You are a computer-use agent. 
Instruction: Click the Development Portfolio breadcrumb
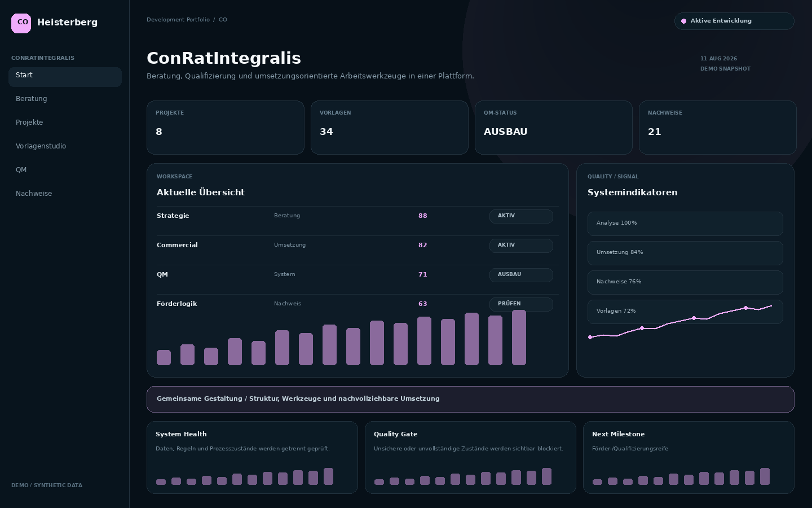pyautogui.click(x=178, y=20)
